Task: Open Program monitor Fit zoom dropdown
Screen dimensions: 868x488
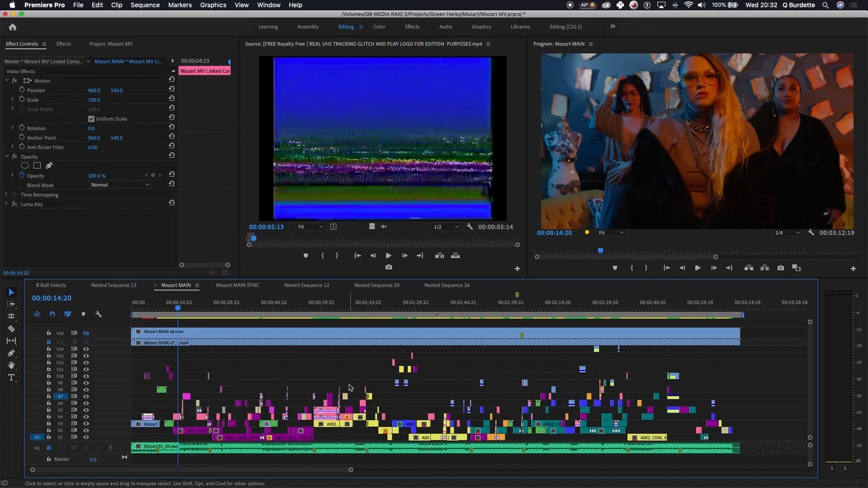Action: click(611, 233)
